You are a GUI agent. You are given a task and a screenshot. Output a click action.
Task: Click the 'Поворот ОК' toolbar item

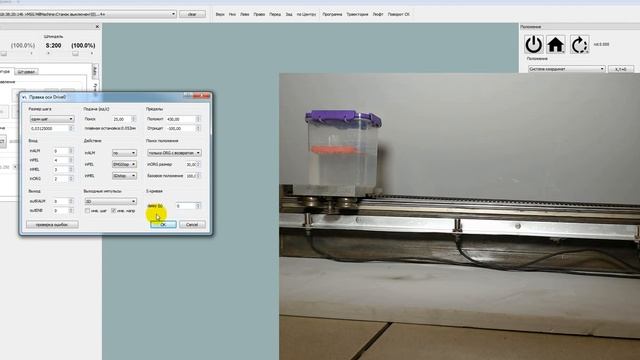(398, 14)
